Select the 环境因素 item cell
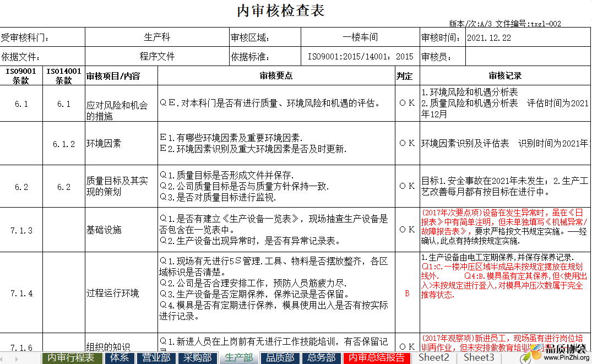 coord(121,144)
